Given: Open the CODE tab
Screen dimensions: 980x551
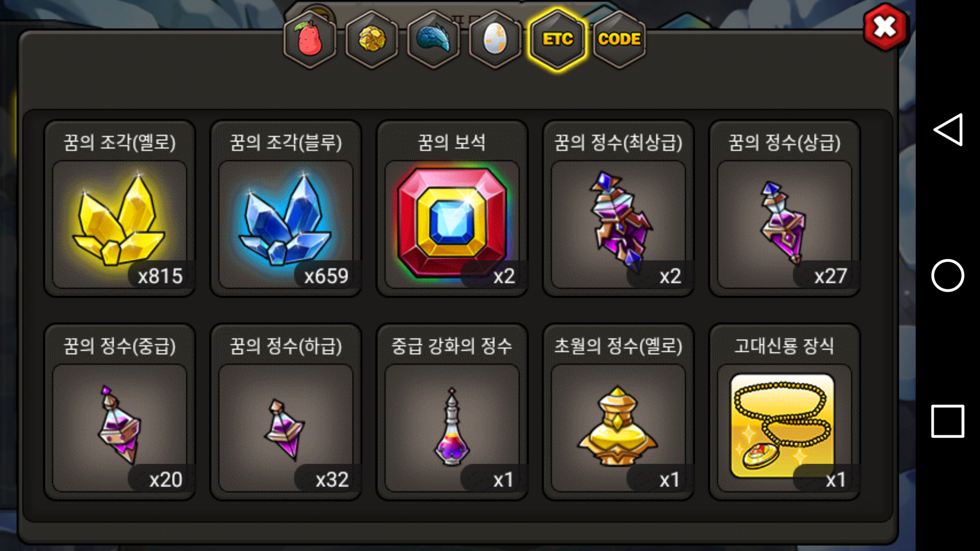Looking at the screenshot, I should tap(619, 39).
